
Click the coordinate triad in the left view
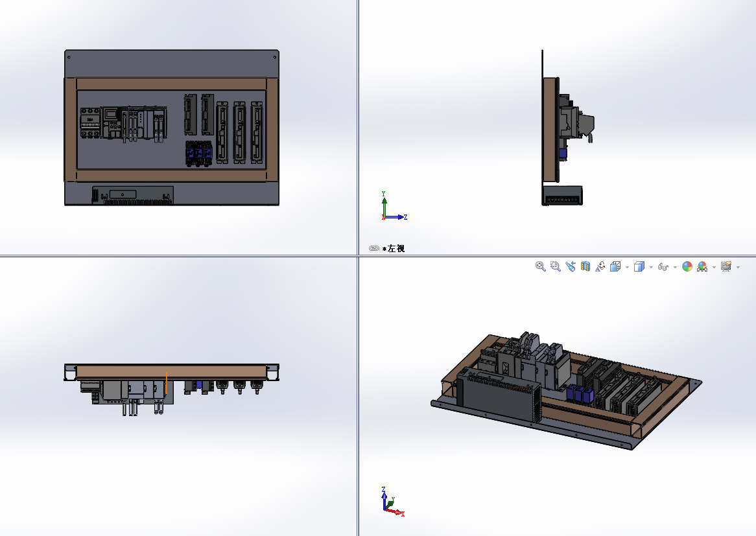394,206
